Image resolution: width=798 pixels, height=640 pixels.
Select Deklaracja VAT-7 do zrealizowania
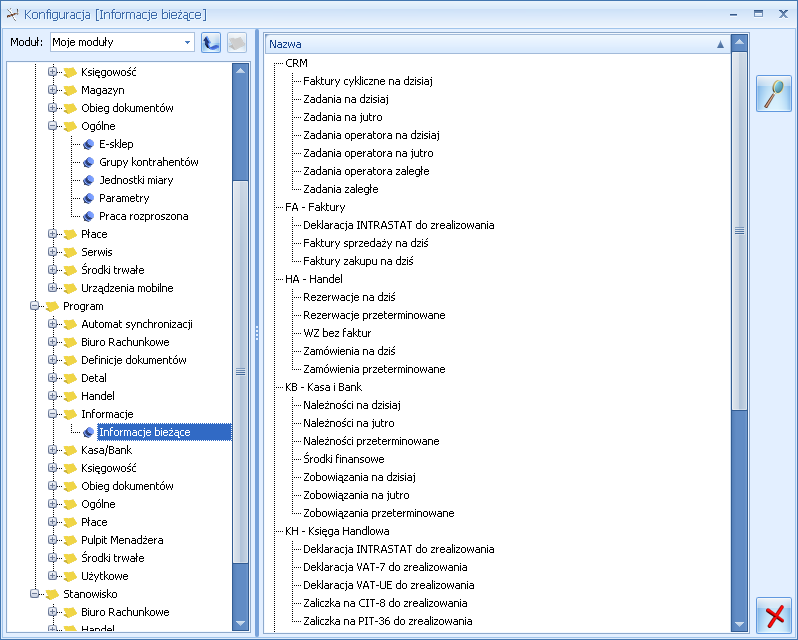(385, 567)
